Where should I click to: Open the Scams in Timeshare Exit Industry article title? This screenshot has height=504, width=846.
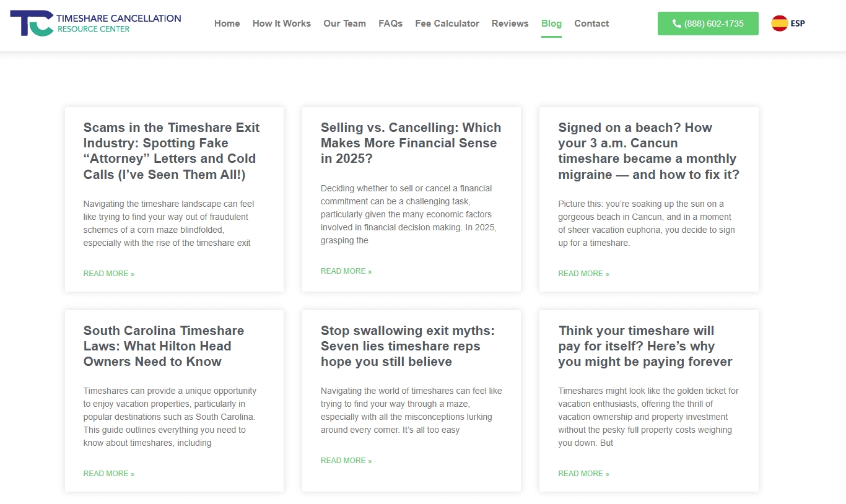(x=172, y=151)
